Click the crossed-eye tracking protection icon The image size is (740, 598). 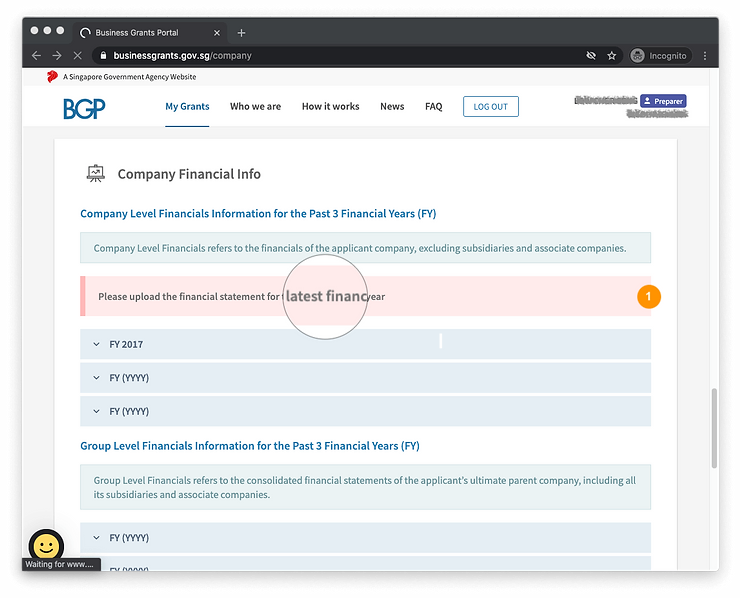click(x=591, y=56)
